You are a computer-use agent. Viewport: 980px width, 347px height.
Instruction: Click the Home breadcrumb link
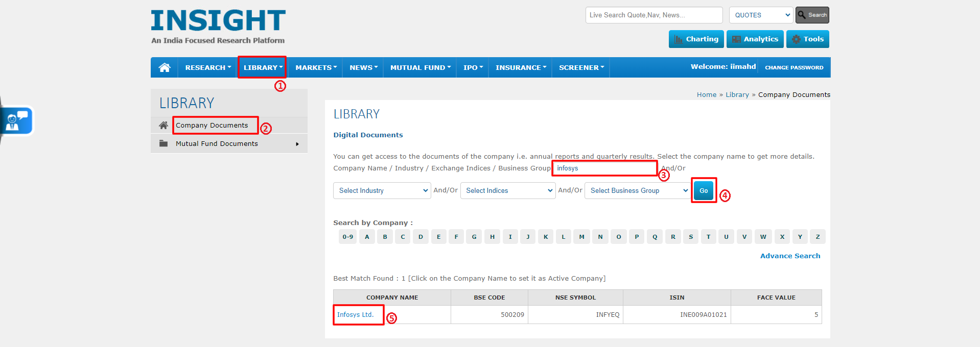pyautogui.click(x=707, y=94)
